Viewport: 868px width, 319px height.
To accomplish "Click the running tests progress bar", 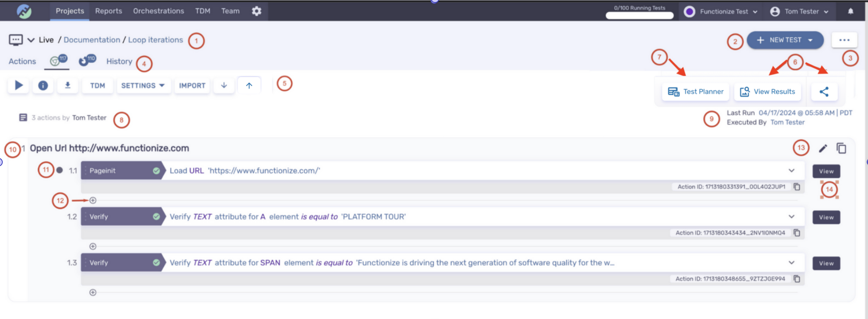I will (639, 15).
